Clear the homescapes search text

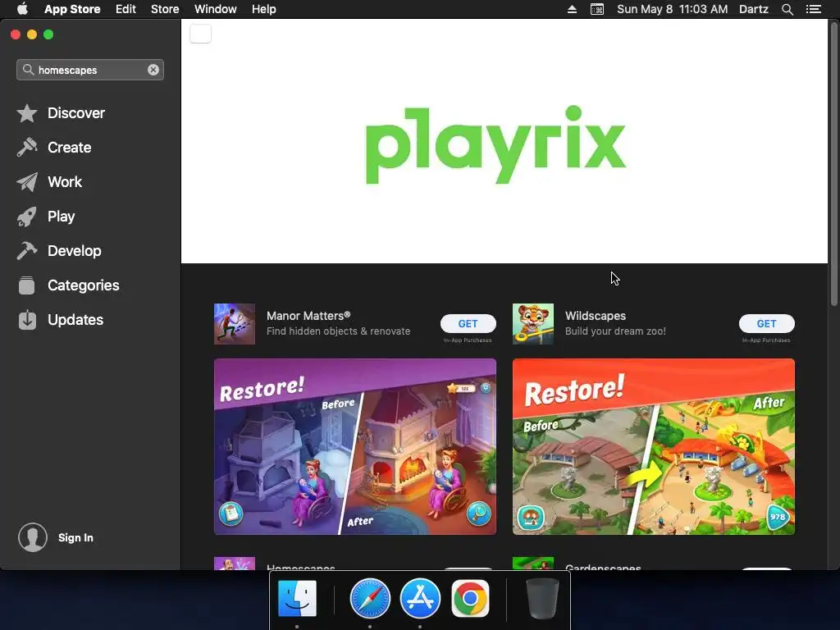[x=153, y=70]
